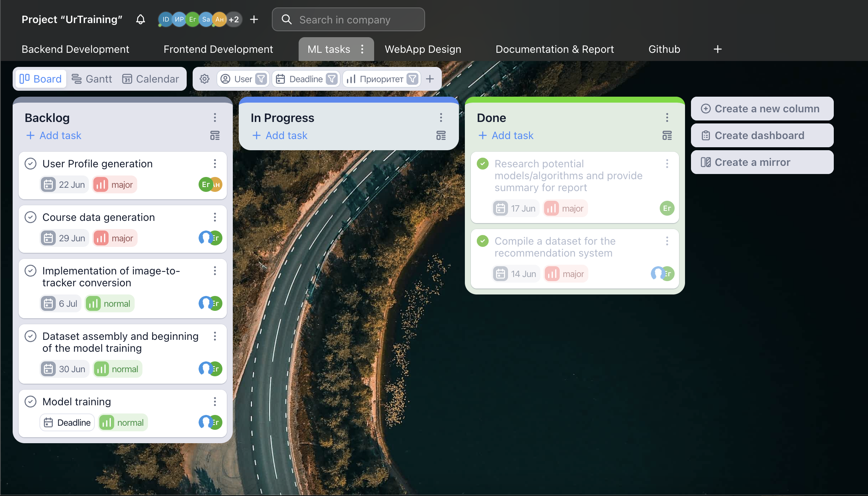Open ML tasks tab options menu
The width and height of the screenshot is (868, 496).
(x=362, y=49)
